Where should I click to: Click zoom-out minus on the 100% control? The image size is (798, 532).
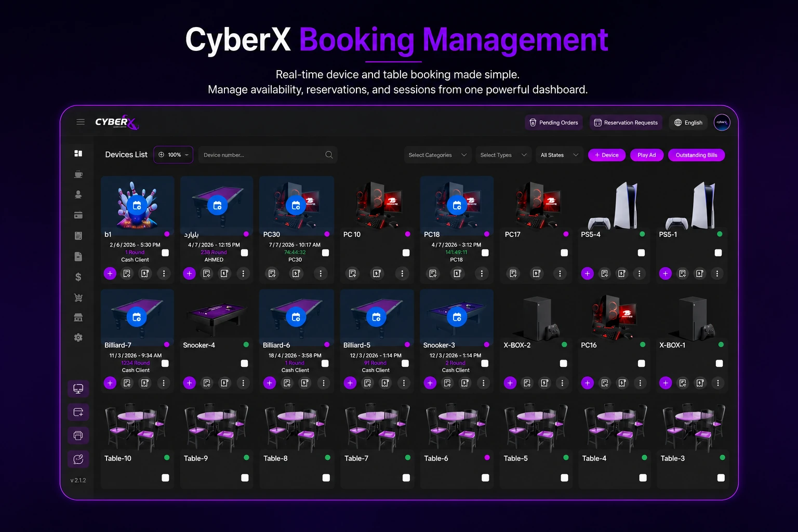(187, 155)
